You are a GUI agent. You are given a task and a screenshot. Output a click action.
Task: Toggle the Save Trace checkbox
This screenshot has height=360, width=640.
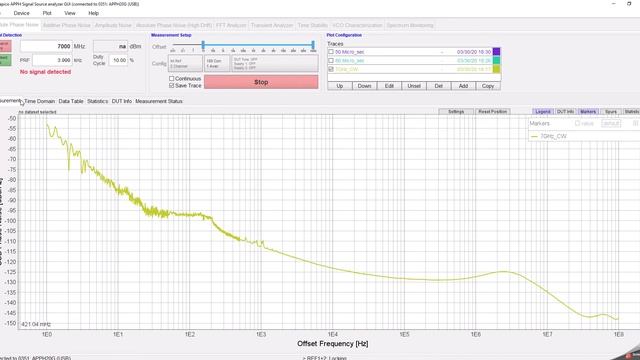pyautogui.click(x=171, y=85)
